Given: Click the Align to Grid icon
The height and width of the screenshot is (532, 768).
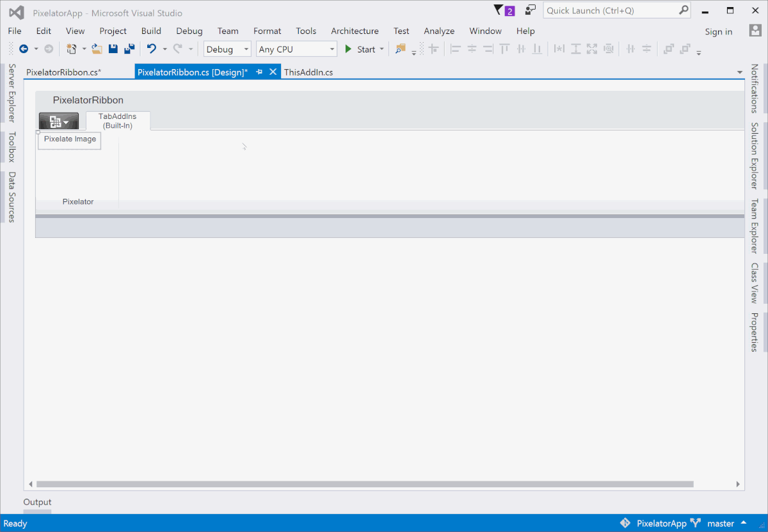Looking at the screenshot, I should click(x=434, y=49).
